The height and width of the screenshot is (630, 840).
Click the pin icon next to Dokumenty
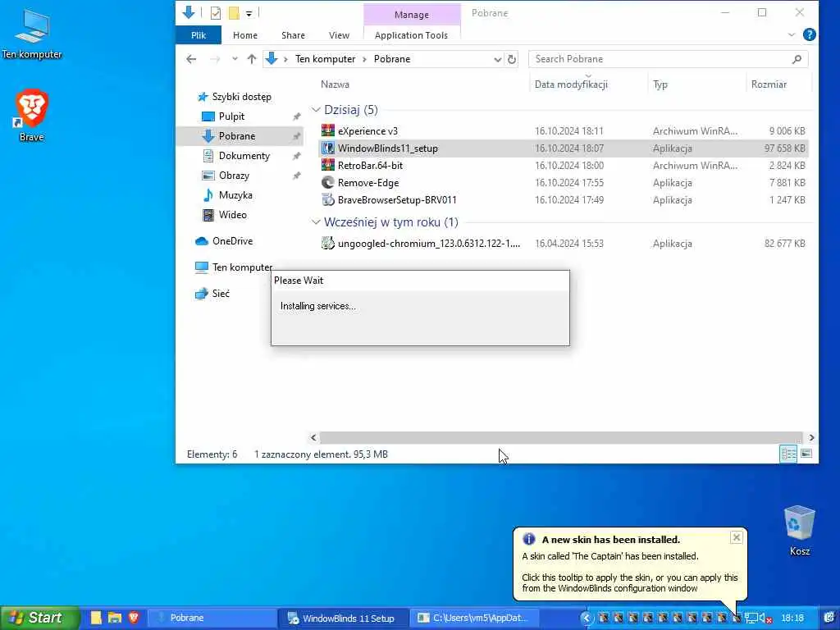click(296, 156)
